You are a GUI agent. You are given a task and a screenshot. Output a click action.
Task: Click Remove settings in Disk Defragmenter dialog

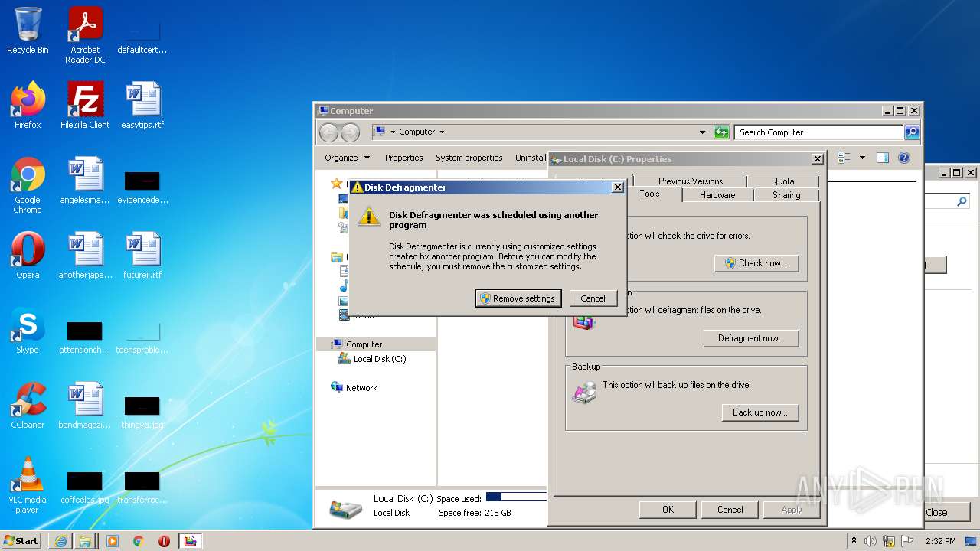click(x=518, y=298)
